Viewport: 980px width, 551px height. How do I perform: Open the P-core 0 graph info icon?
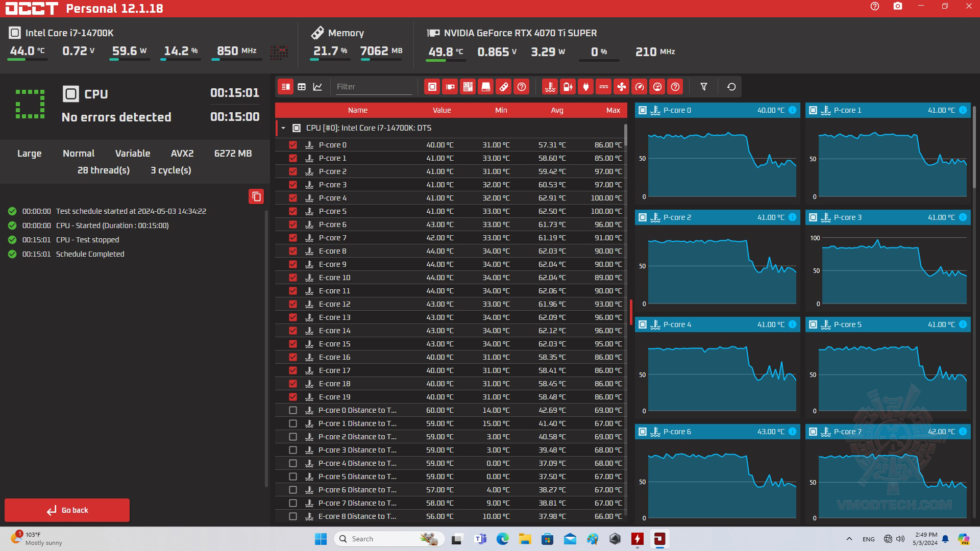click(x=792, y=110)
